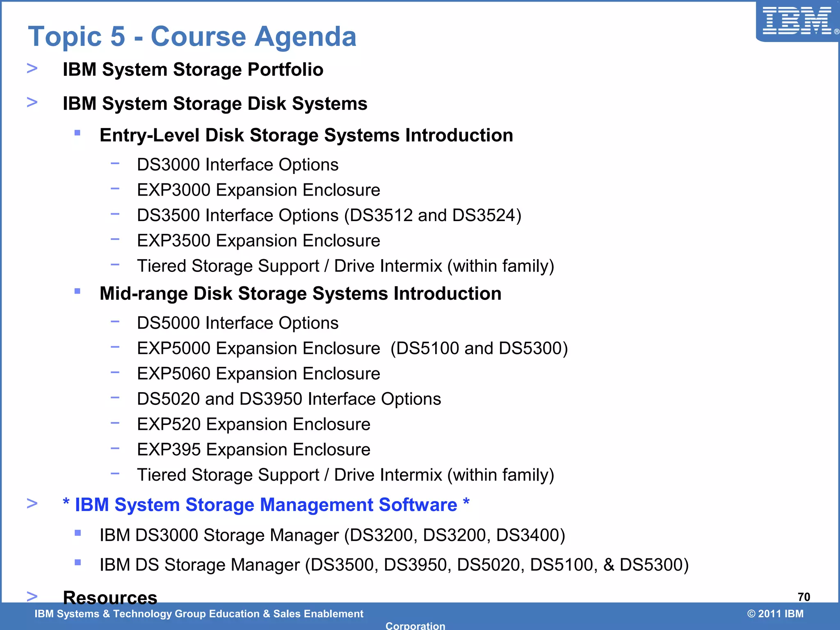Image resolution: width=840 pixels, height=630 pixels.
Task: Click 'EXP3500 Expansion Enclosure' line
Action: [259, 241]
